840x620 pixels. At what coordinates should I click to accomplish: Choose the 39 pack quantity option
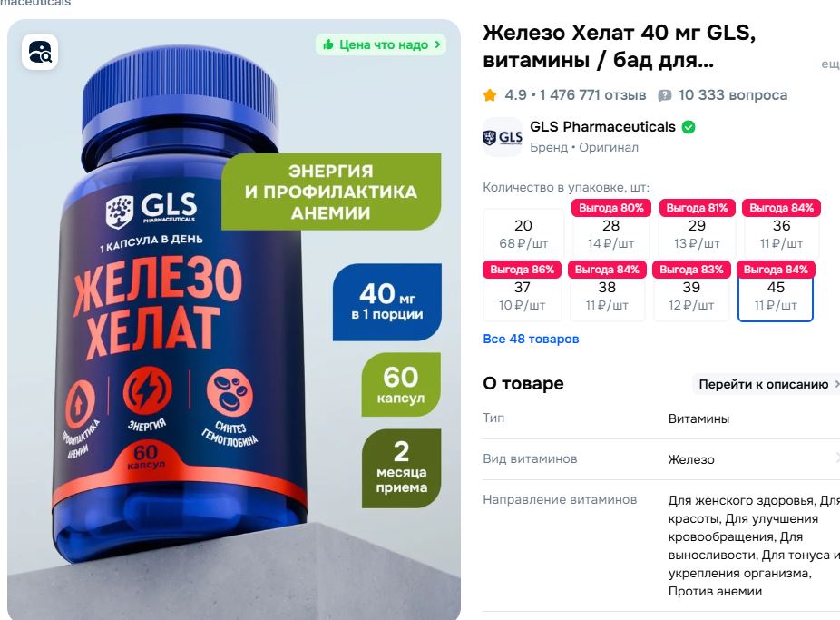[x=691, y=291]
